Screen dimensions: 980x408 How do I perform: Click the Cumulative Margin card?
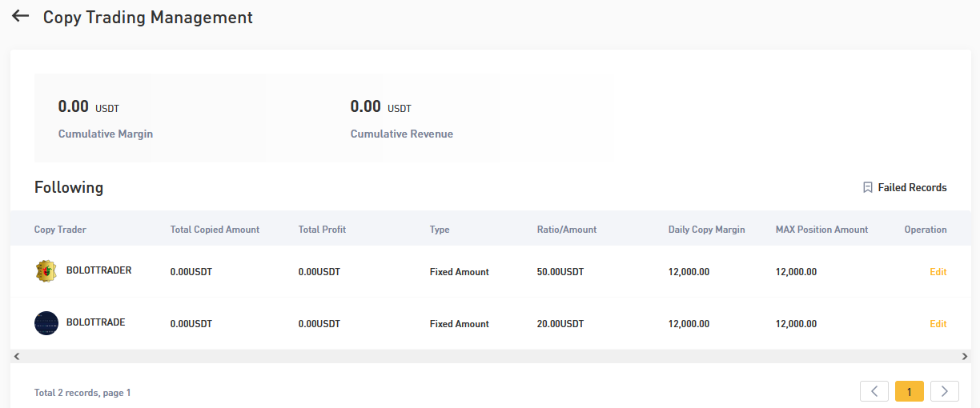(x=150, y=118)
